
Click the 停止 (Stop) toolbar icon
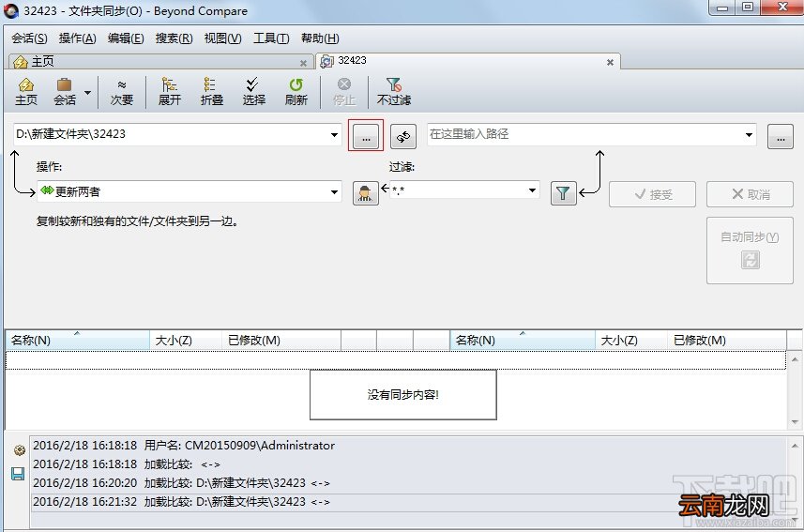[x=344, y=92]
